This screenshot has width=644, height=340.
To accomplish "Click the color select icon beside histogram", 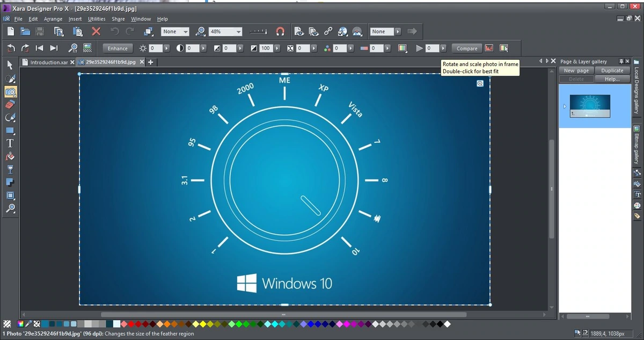I will 503,48.
